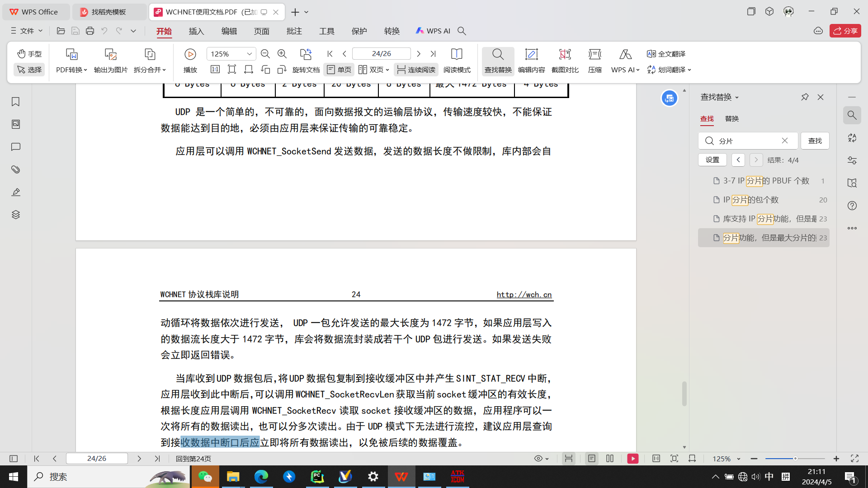
Task: Open the attachments paperclip panel
Action: click(16, 169)
